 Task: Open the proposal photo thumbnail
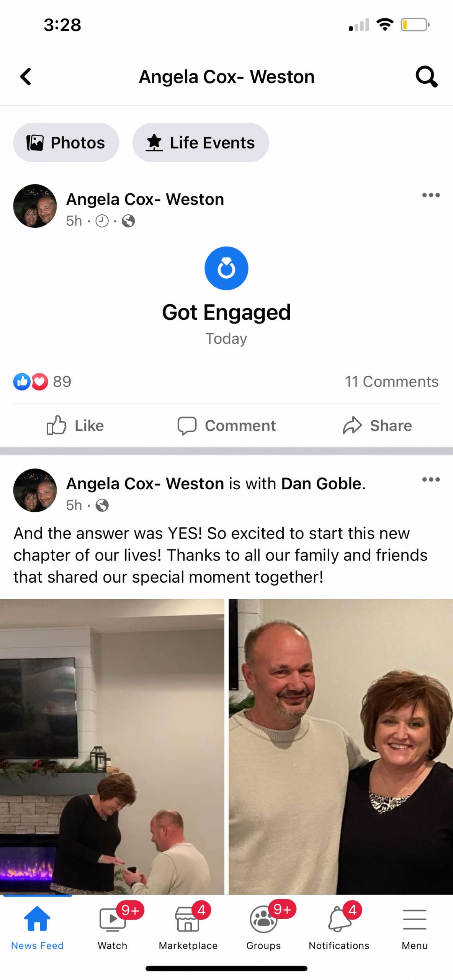112,746
